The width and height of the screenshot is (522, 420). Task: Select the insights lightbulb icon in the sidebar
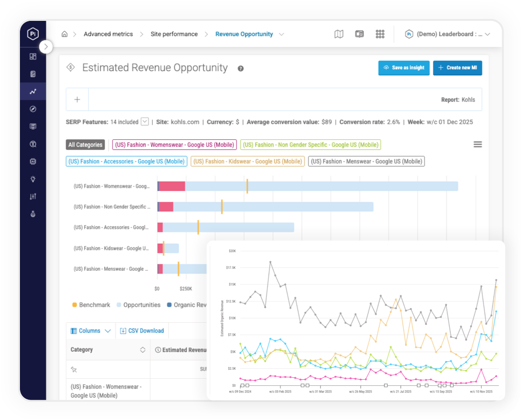[x=33, y=179]
